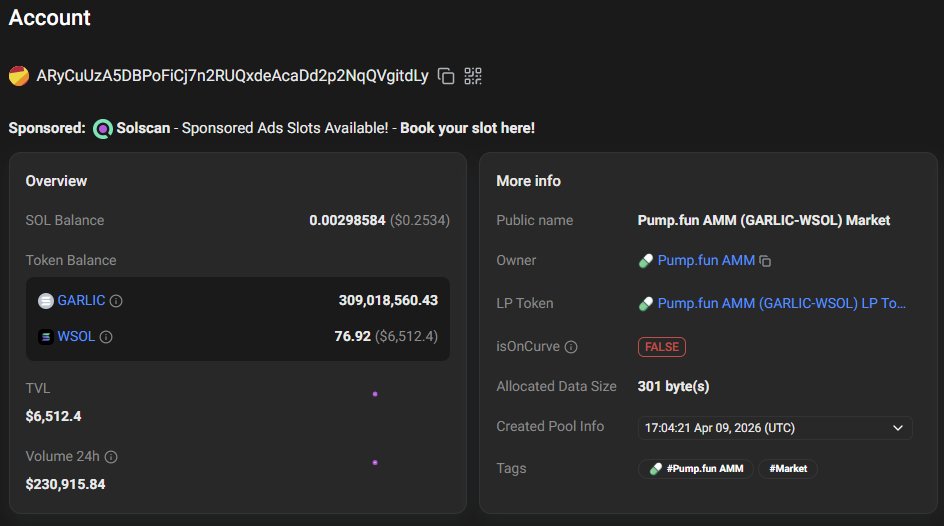
Task: View GARLIC token info icon
Action: coord(116,301)
